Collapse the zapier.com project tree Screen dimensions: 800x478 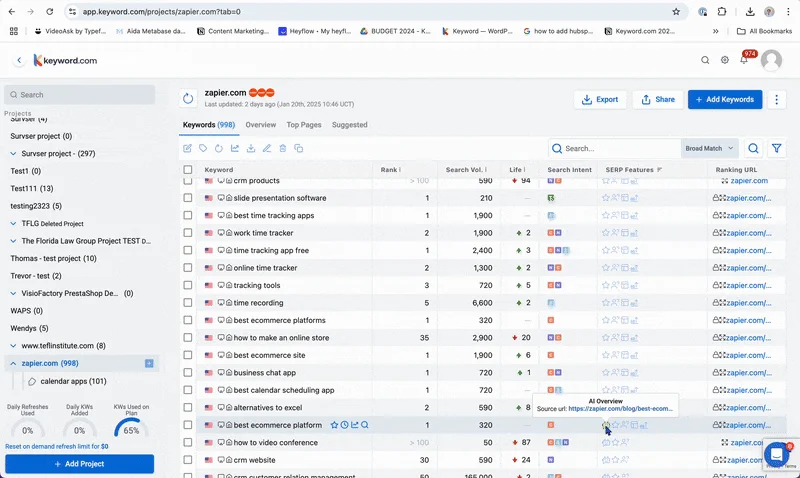(13, 363)
